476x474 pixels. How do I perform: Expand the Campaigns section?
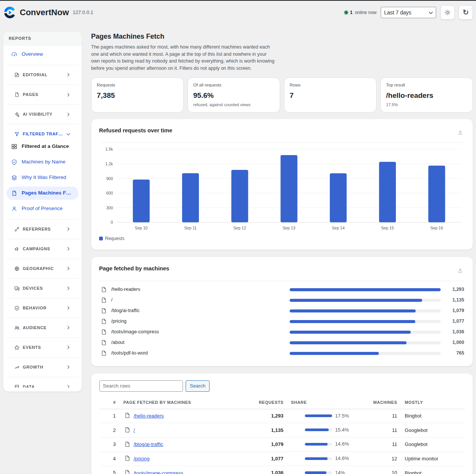43,249
